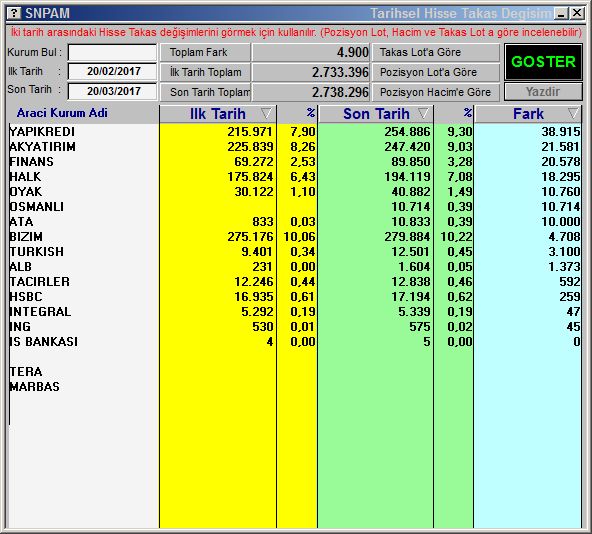Minimize the SNPAM window
Image resolution: width=592 pixels, height=534 pixels.
pyautogui.click(x=561, y=14)
